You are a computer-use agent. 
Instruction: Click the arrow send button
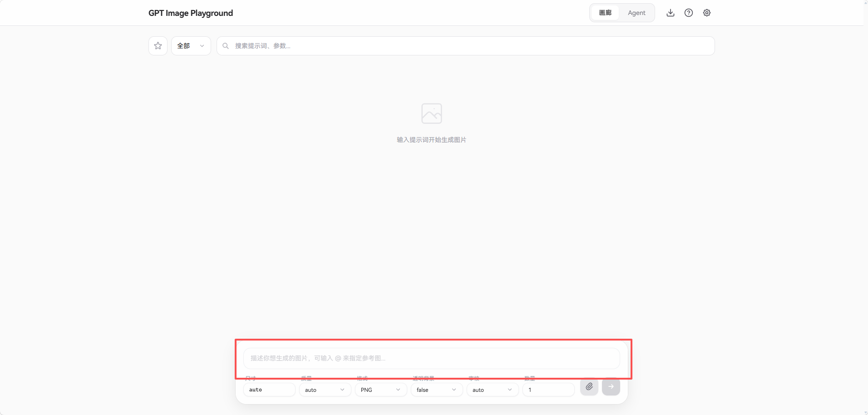[x=611, y=387]
